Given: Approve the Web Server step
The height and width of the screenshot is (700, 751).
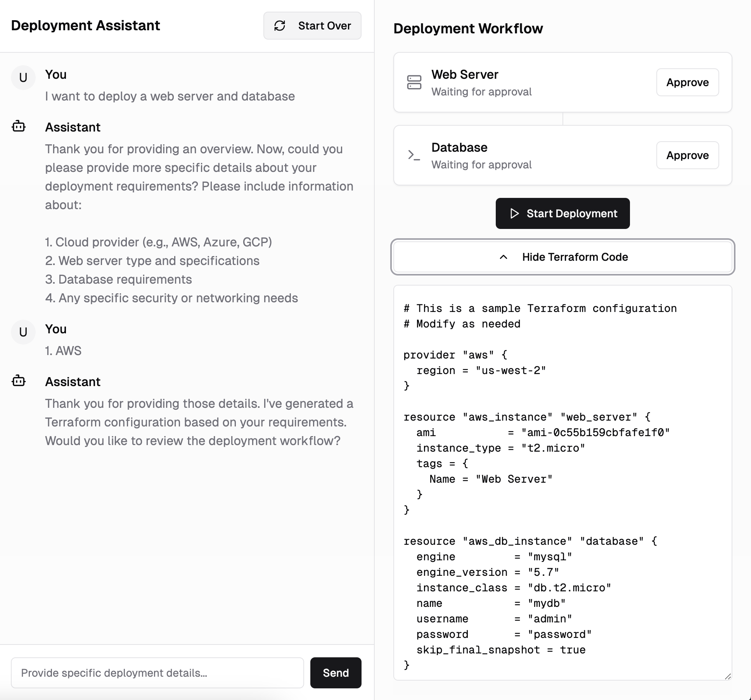Looking at the screenshot, I should (687, 82).
